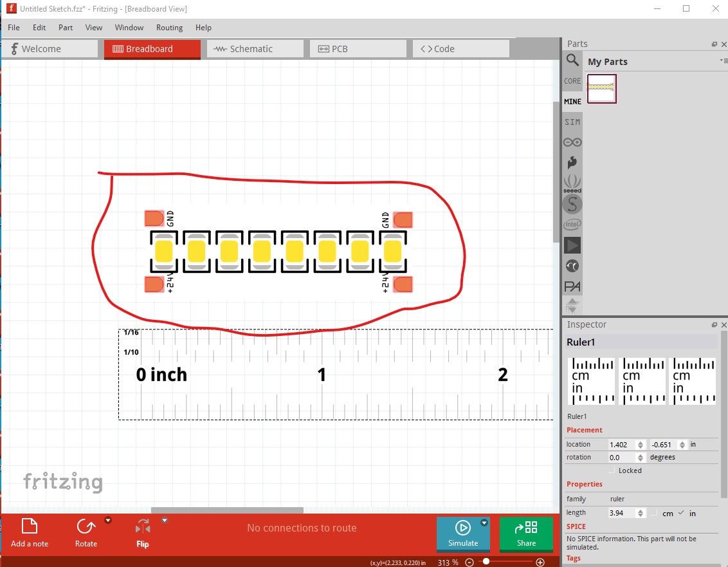
Task: Open the Window menu
Action: pyautogui.click(x=129, y=28)
